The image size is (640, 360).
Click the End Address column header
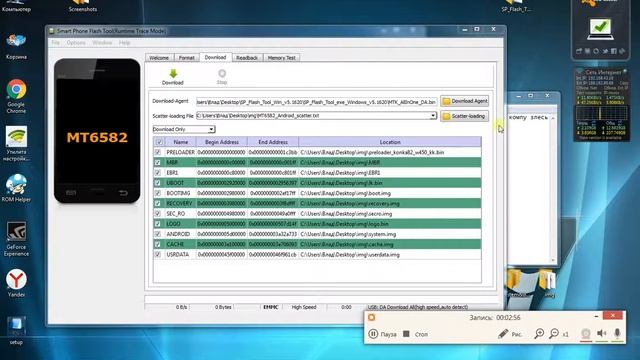273,142
